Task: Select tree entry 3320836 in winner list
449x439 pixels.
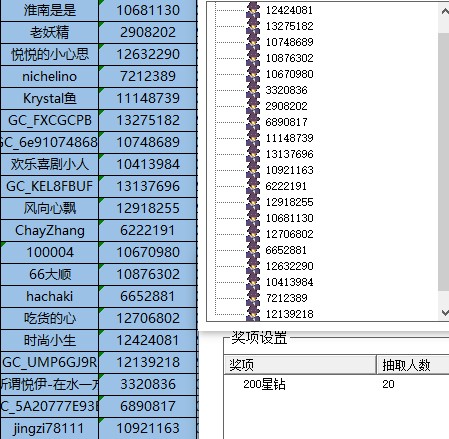Action: click(286, 90)
